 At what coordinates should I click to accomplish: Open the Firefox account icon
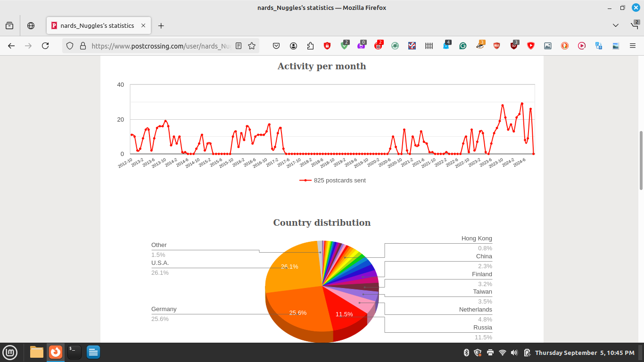point(293,46)
